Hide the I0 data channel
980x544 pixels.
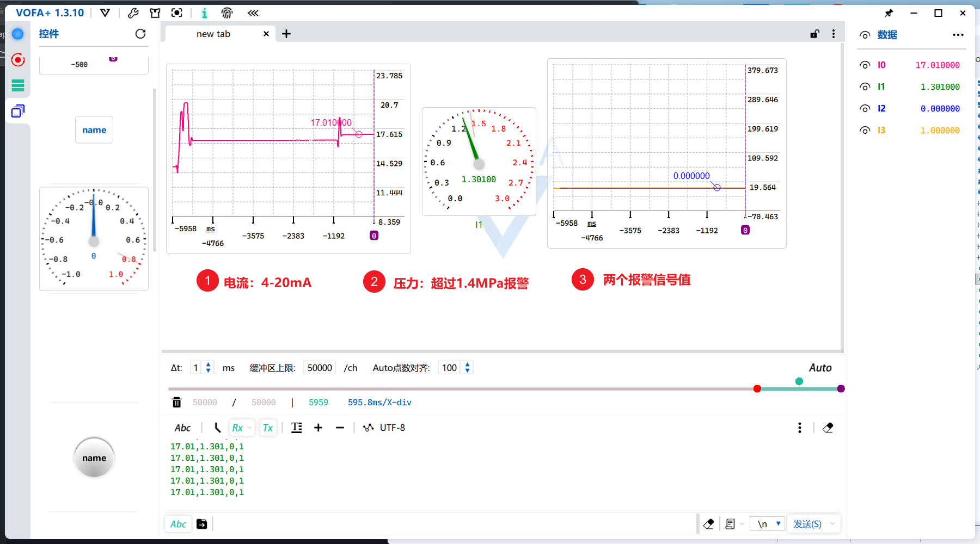tap(865, 65)
